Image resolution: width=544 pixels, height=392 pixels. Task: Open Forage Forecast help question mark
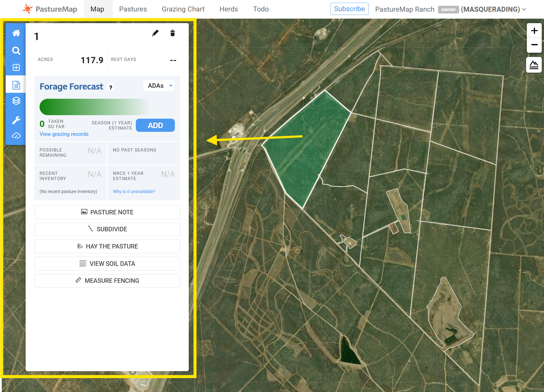point(111,87)
